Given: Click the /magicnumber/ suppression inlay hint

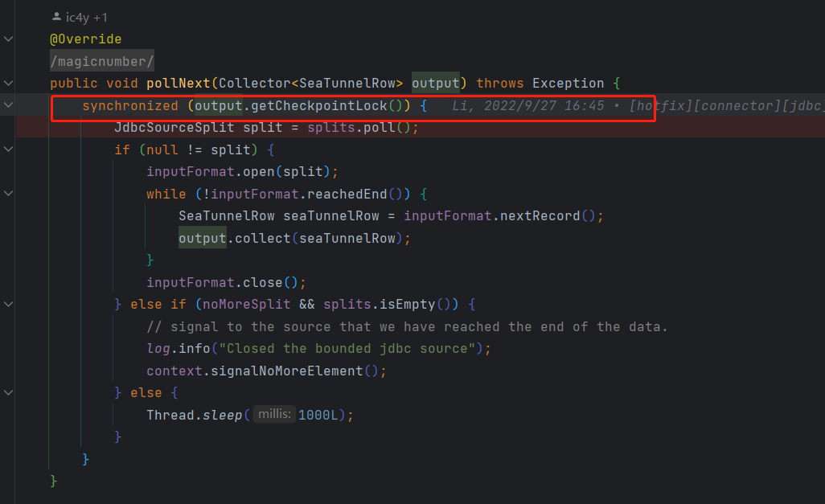Looking at the screenshot, I should click(101, 60).
